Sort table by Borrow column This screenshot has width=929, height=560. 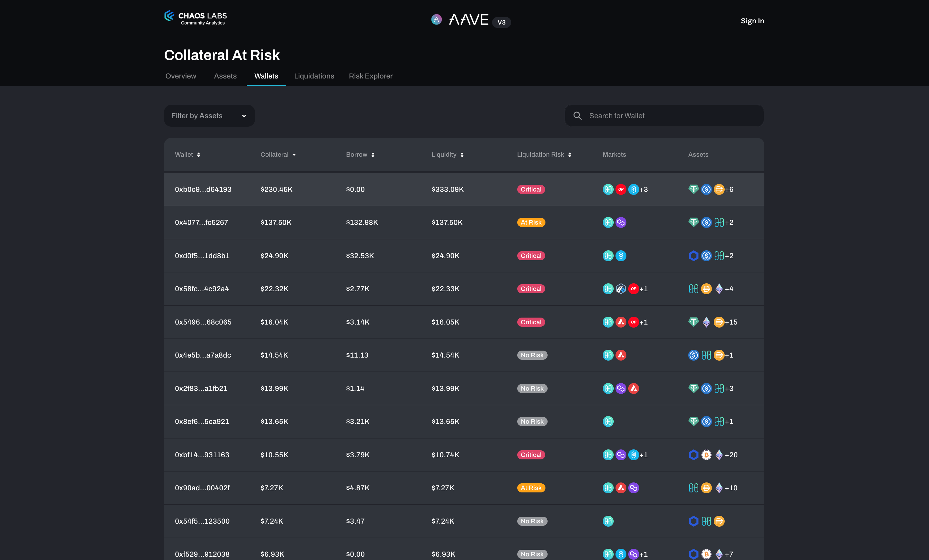[360, 155]
